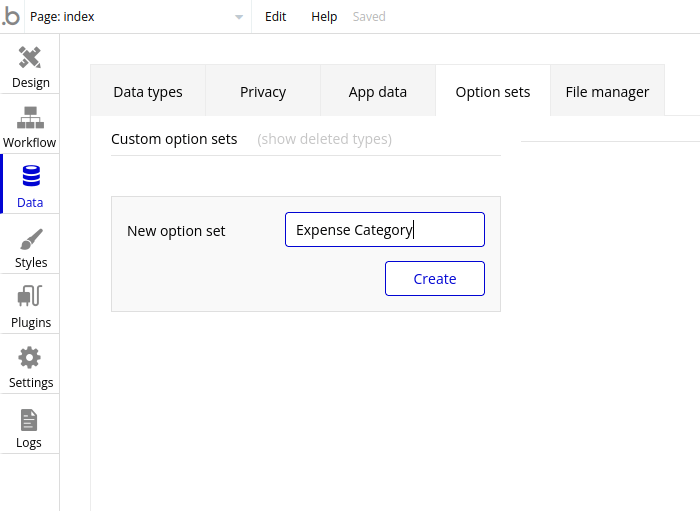The height and width of the screenshot is (511, 700).
Task: Click the Bubble logo in top corner
Action: pyautogui.click(x=11, y=17)
